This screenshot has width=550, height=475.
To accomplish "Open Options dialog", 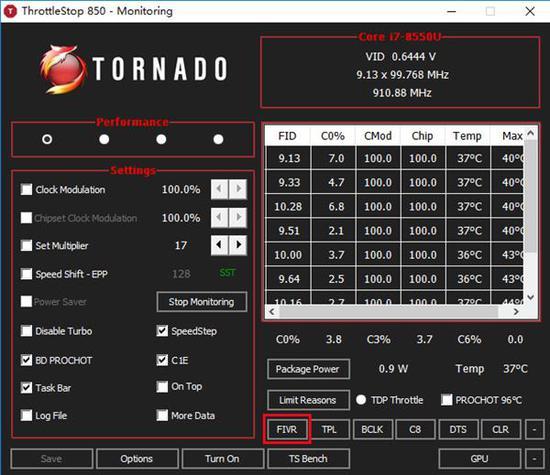I will 137,459.
